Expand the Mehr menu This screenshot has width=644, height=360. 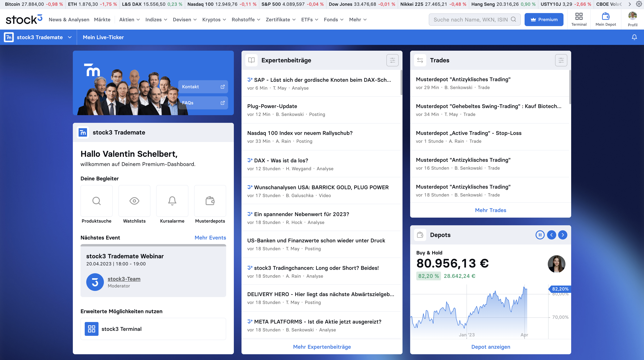click(358, 20)
